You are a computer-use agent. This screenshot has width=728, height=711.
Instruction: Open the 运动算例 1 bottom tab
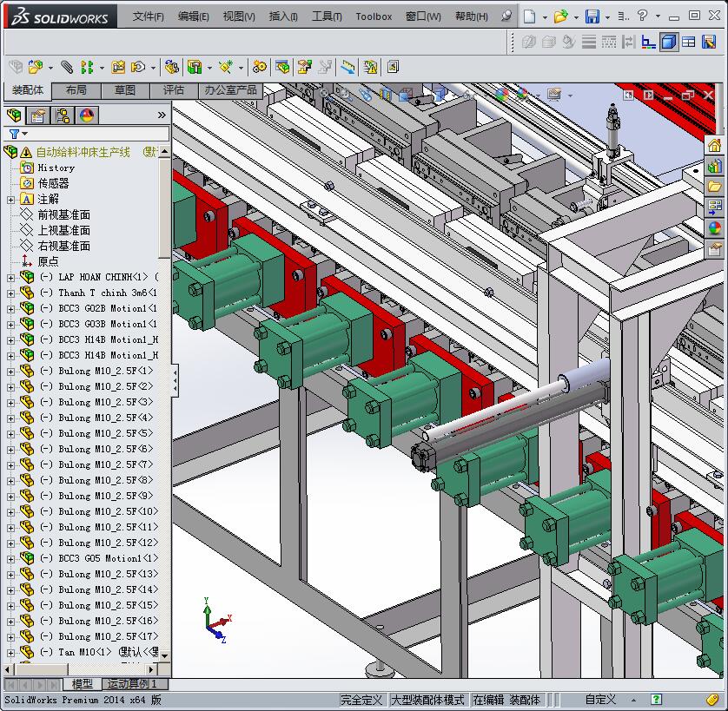click(135, 684)
